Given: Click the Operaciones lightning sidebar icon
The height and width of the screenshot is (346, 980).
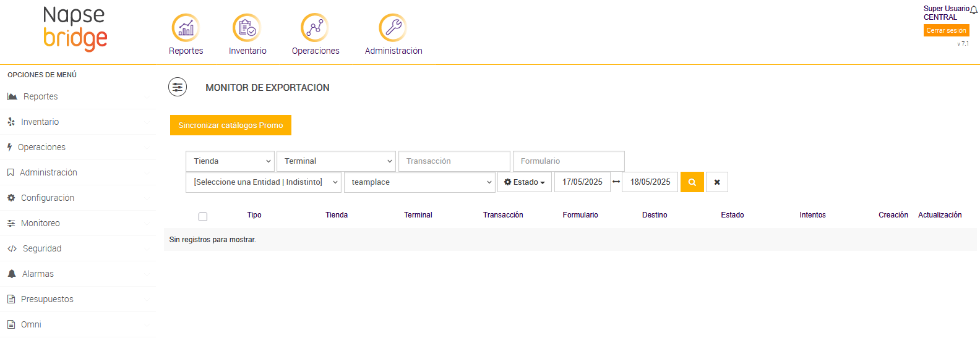Looking at the screenshot, I should 9,147.
